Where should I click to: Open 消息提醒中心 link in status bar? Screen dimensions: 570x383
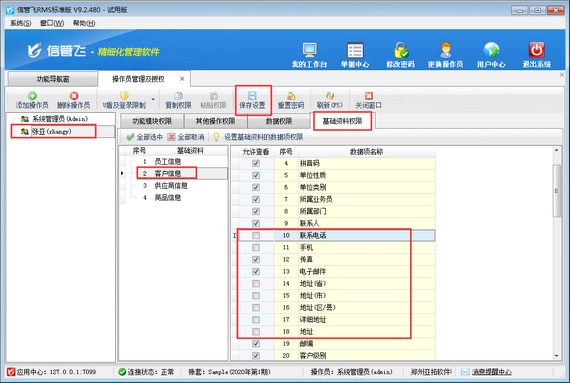click(x=491, y=372)
